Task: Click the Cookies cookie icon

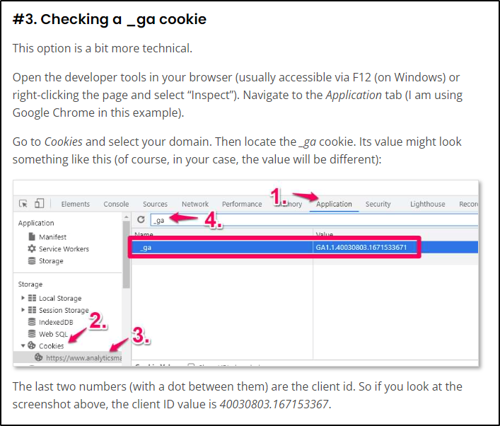Action: click(32, 345)
